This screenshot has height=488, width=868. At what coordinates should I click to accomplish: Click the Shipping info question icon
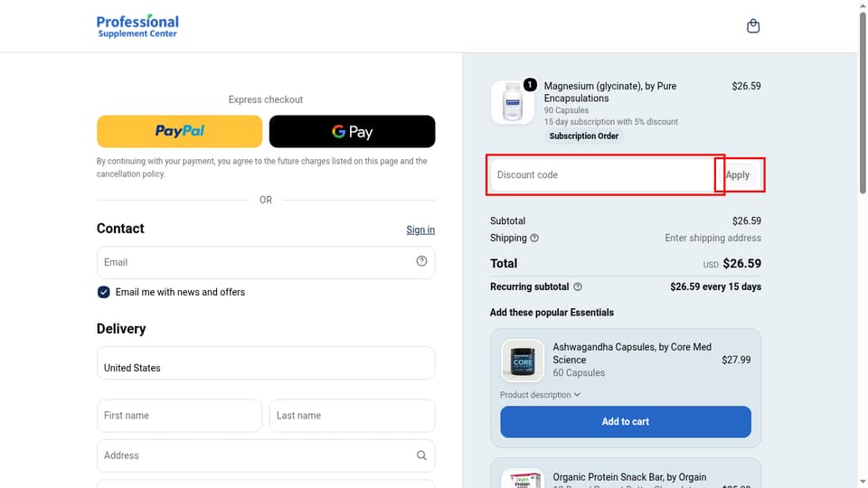pyautogui.click(x=534, y=238)
